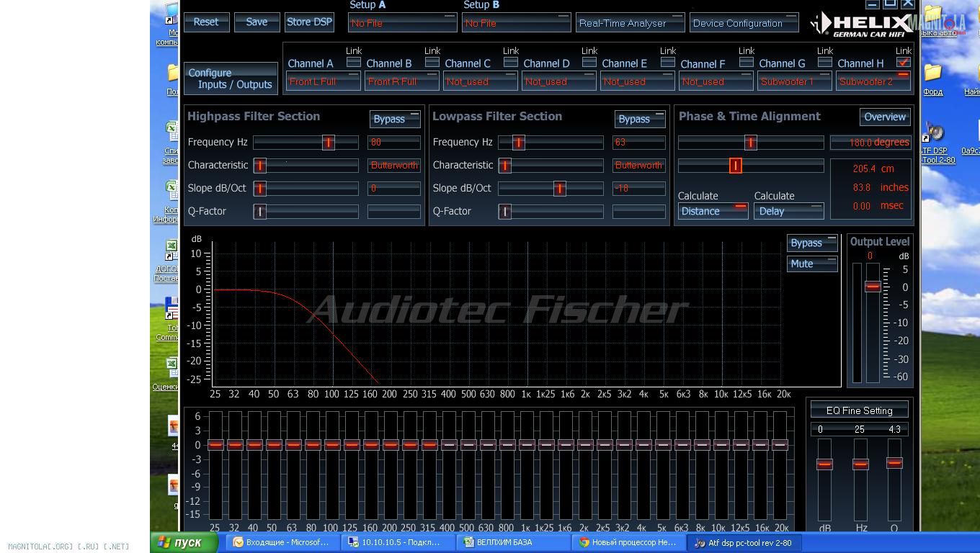Image resolution: width=980 pixels, height=553 pixels.
Task: Open the Phase & Time Alignment Overview
Action: coord(885,117)
